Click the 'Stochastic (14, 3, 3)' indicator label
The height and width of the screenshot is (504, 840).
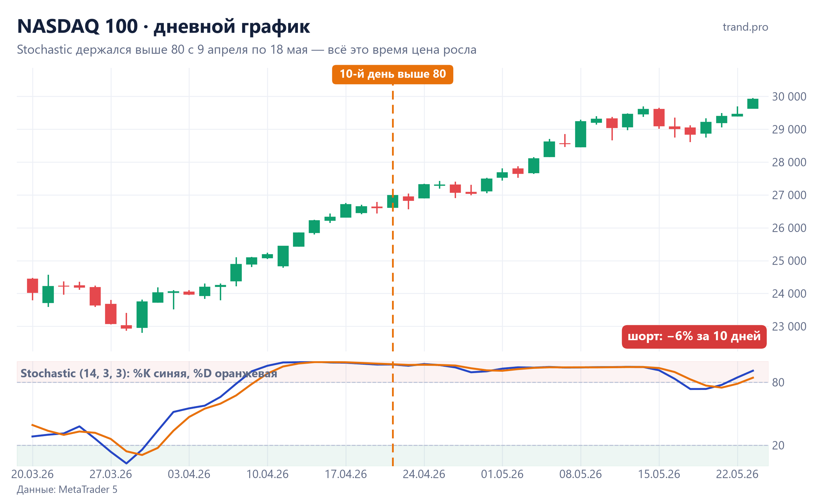(149, 373)
